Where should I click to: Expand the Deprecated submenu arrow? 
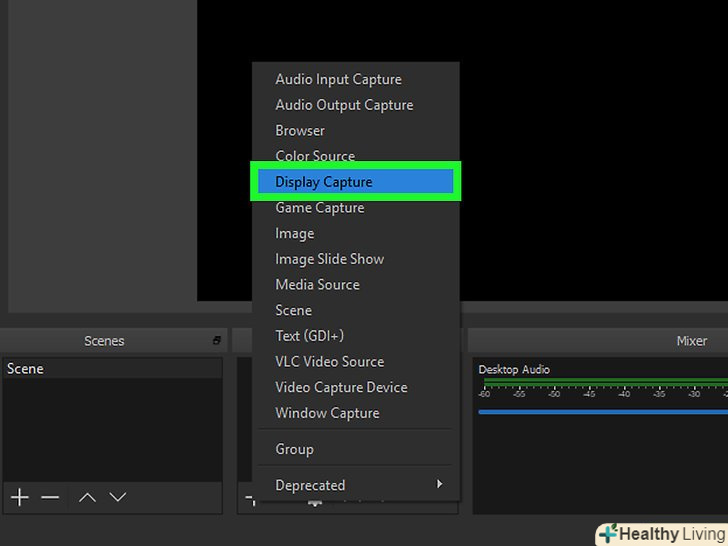[x=439, y=485]
